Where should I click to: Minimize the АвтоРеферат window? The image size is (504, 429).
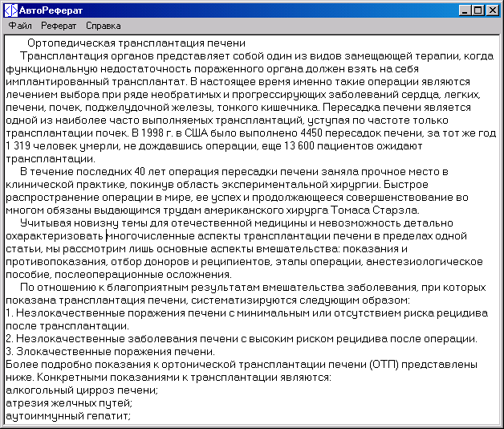464,10
